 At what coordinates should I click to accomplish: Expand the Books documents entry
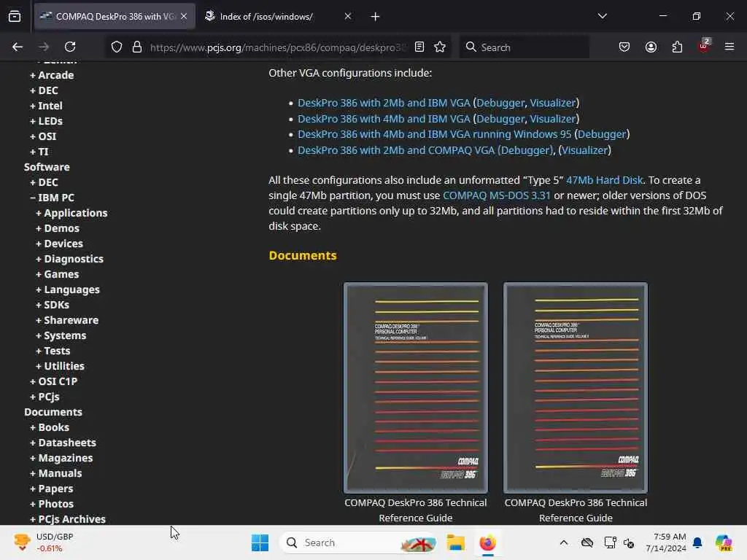(50, 427)
